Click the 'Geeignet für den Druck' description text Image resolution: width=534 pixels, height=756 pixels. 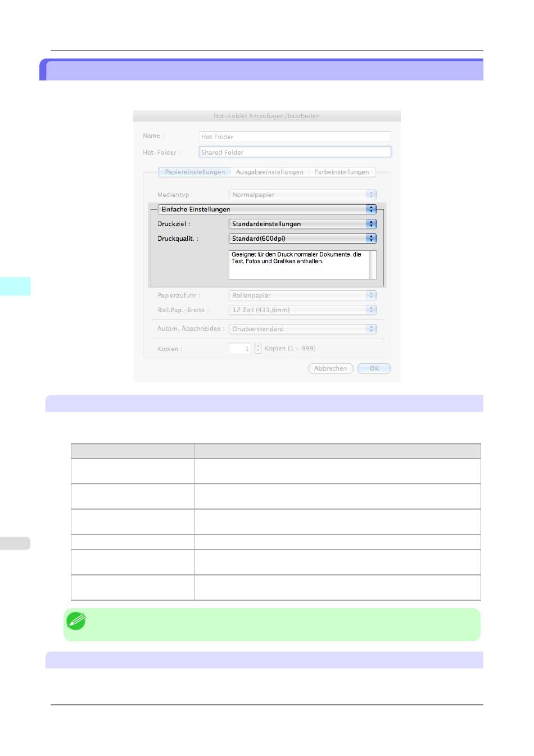tap(296, 258)
